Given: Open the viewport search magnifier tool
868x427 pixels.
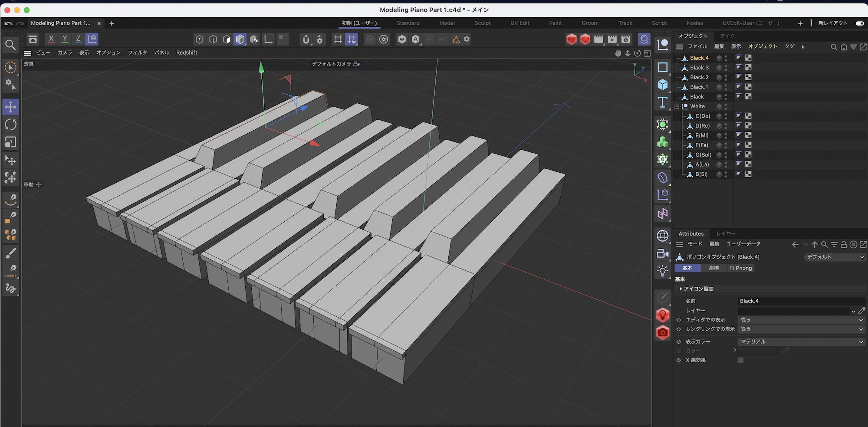Looking at the screenshot, I should coord(10,45).
